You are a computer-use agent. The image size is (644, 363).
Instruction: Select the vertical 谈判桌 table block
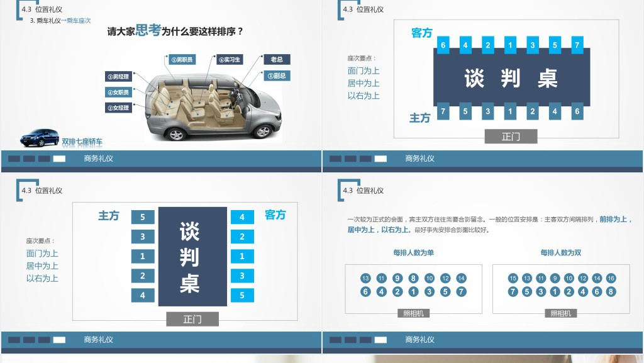192,257
